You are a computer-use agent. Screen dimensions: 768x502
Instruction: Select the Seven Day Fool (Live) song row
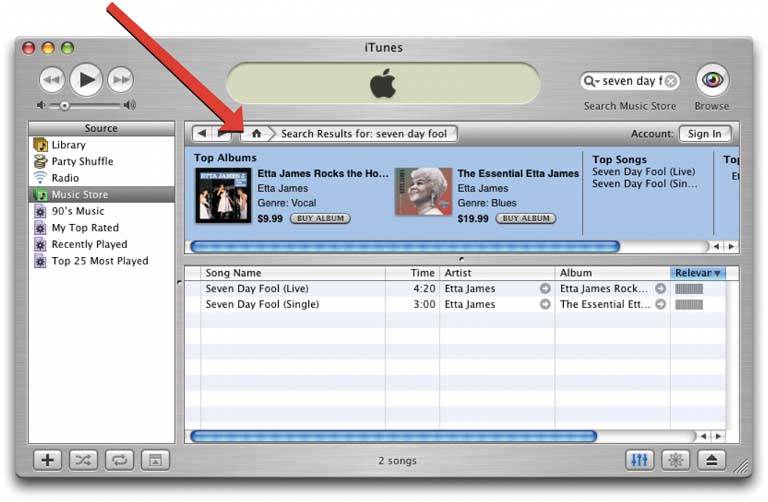456,288
